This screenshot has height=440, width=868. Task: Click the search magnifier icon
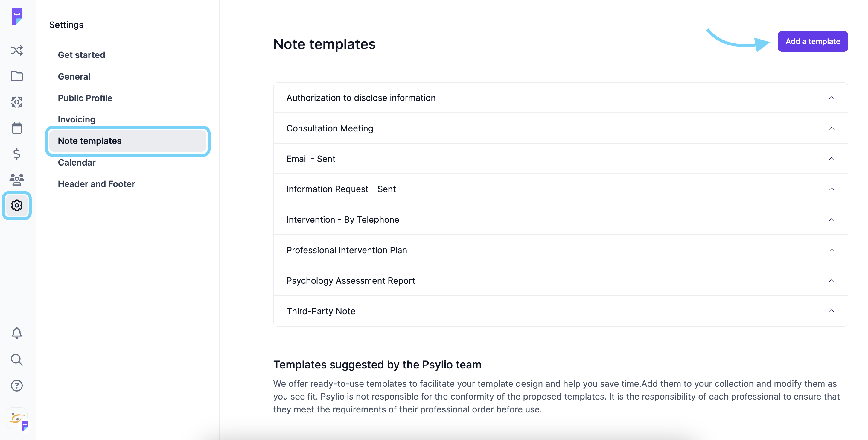pos(17,360)
